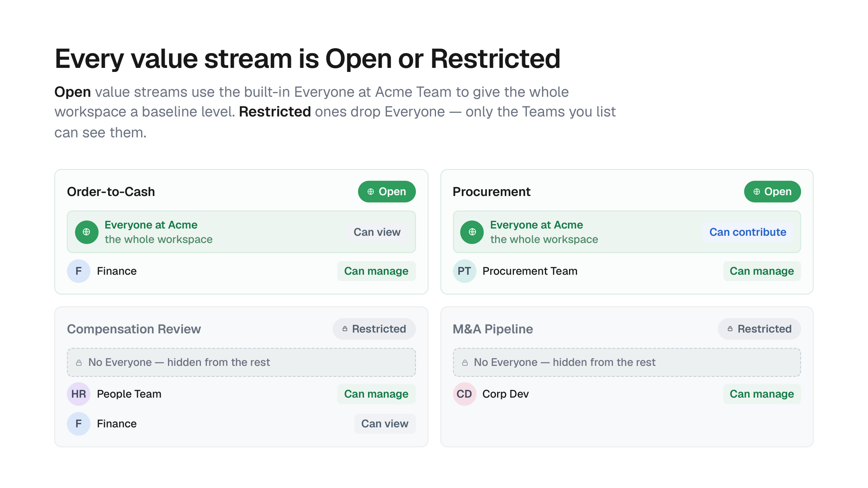This screenshot has width=868, height=488.
Task: Click the CD Corp Dev avatar
Action: [x=465, y=394]
